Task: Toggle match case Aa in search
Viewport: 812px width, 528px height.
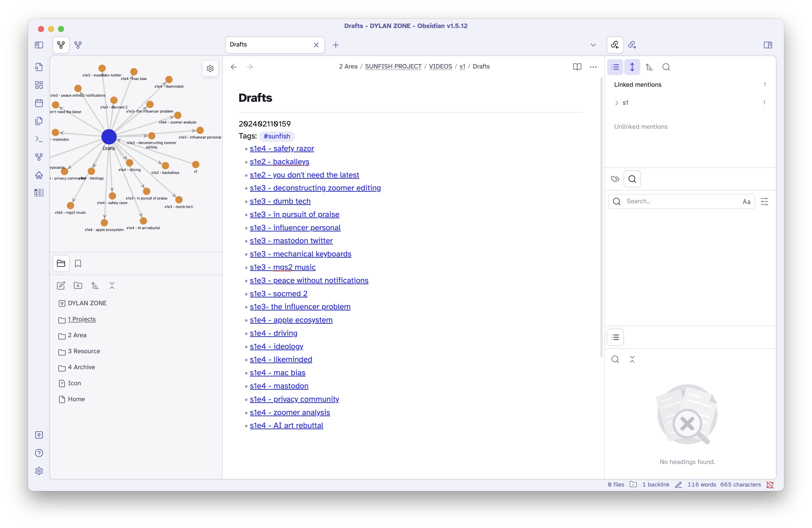Action: click(x=746, y=201)
